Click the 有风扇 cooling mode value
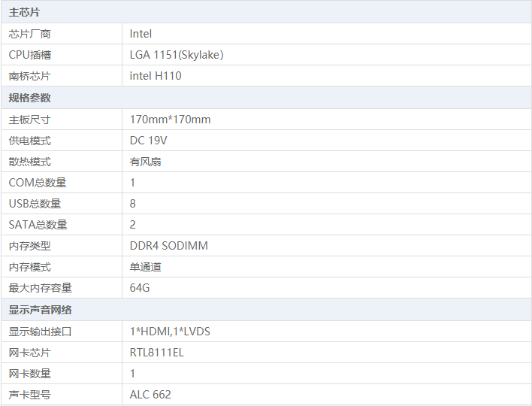 click(145, 162)
